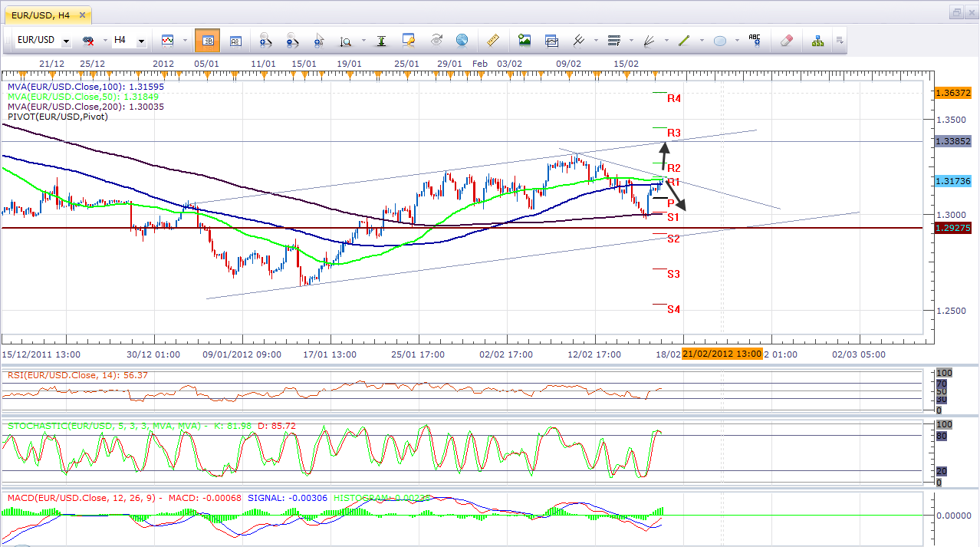Screen dimensions: 980x547
Task: Click the green hierarchy tree icon
Action: (x=817, y=41)
